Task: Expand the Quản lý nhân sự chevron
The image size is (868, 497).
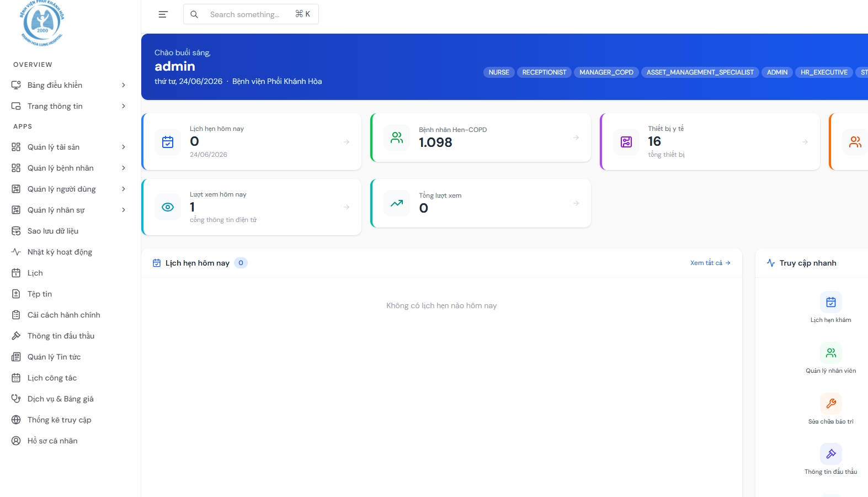Action: pyautogui.click(x=124, y=210)
